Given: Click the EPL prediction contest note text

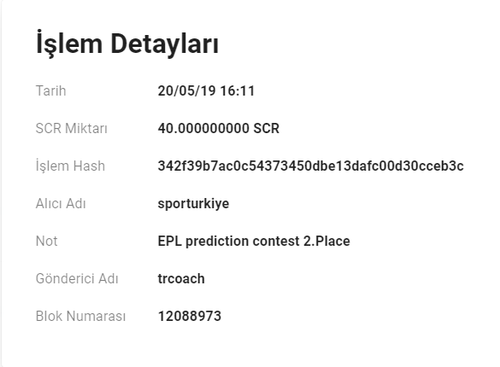Looking at the screenshot, I should 254,241.
